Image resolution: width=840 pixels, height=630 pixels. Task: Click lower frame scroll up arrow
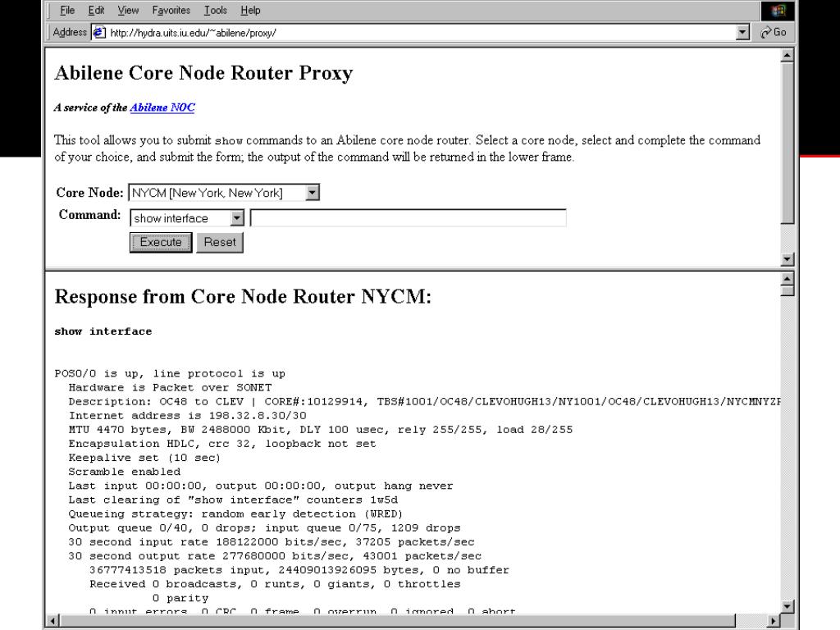click(787, 279)
